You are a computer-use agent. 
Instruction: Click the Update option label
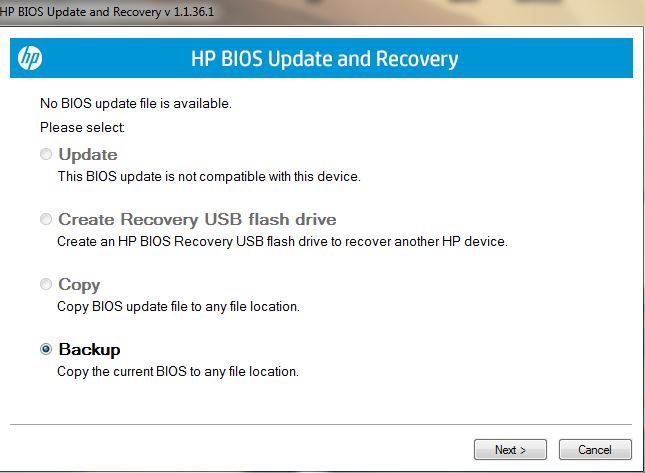click(88, 155)
